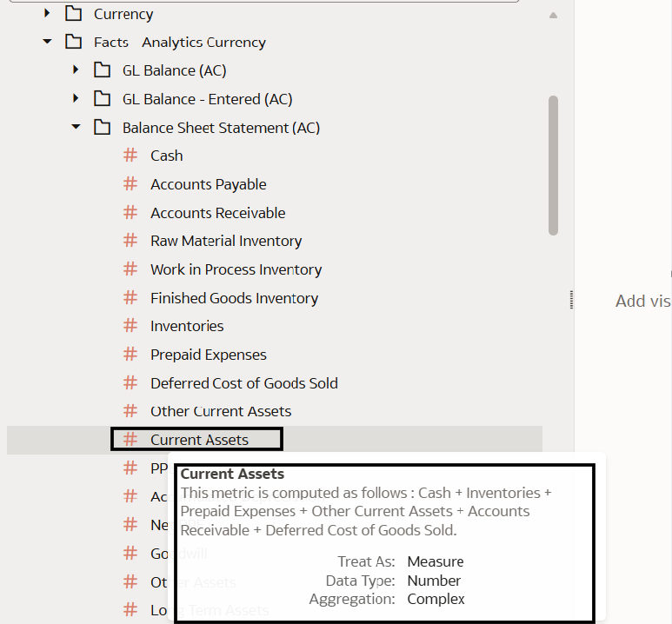The height and width of the screenshot is (624, 672).
Task: Select the Cash measure
Action: [x=167, y=156]
